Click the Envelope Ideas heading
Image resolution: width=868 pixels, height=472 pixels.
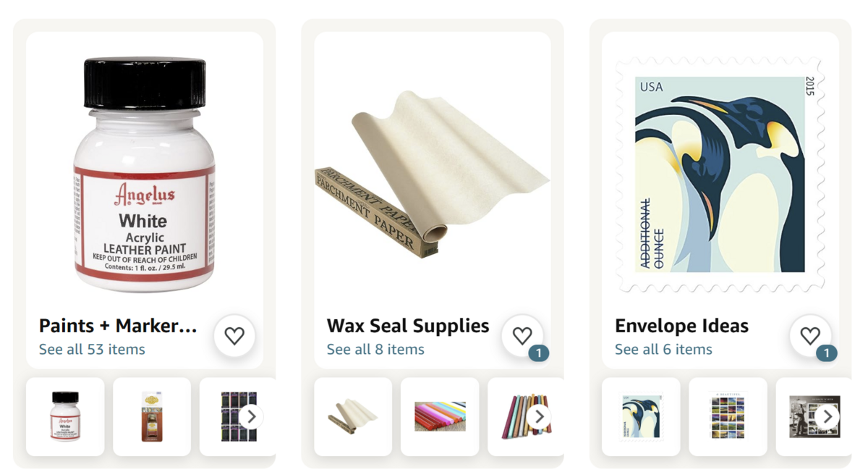[x=681, y=326]
